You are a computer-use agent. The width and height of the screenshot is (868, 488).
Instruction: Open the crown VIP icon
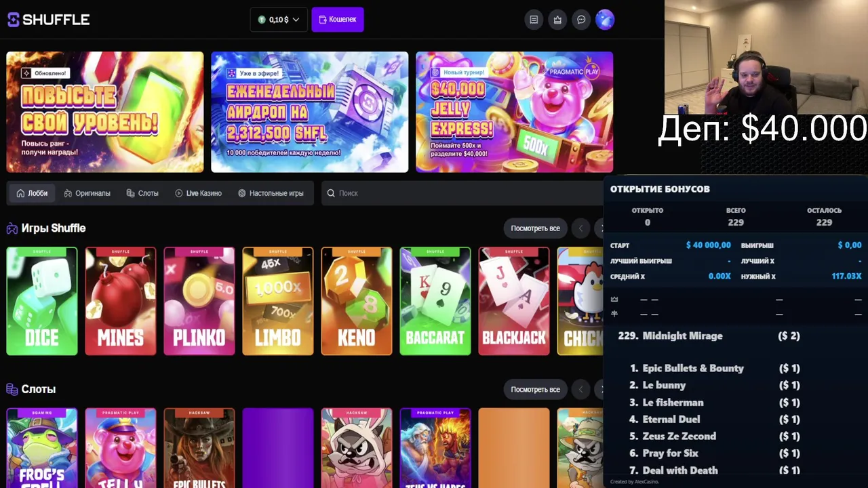click(557, 20)
